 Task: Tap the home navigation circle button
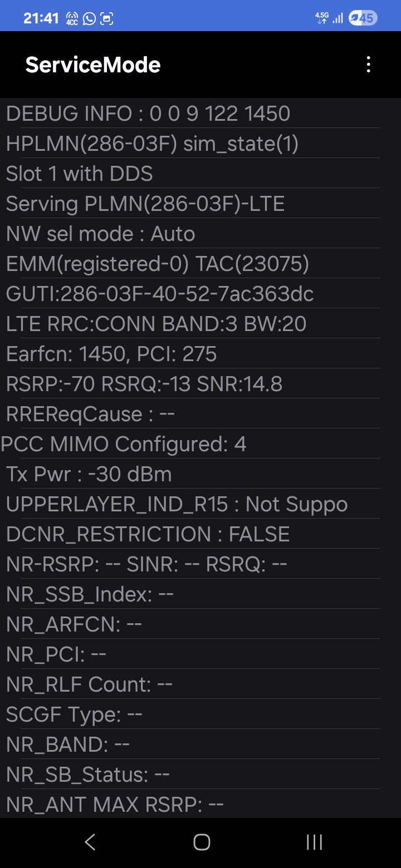pyautogui.click(x=202, y=842)
